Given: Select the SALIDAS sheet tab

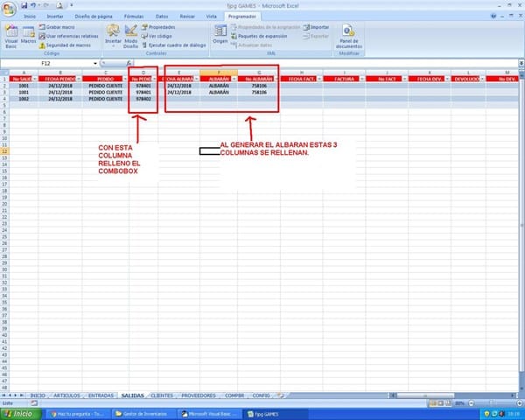Looking at the screenshot, I should 133,395.
